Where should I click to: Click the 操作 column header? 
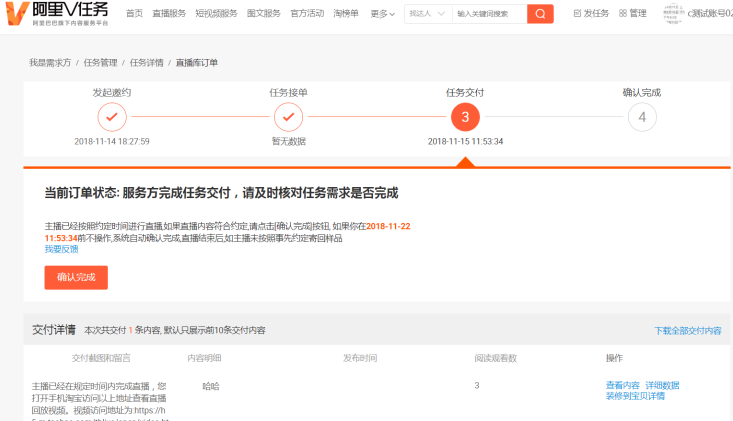pyautogui.click(x=614, y=358)
